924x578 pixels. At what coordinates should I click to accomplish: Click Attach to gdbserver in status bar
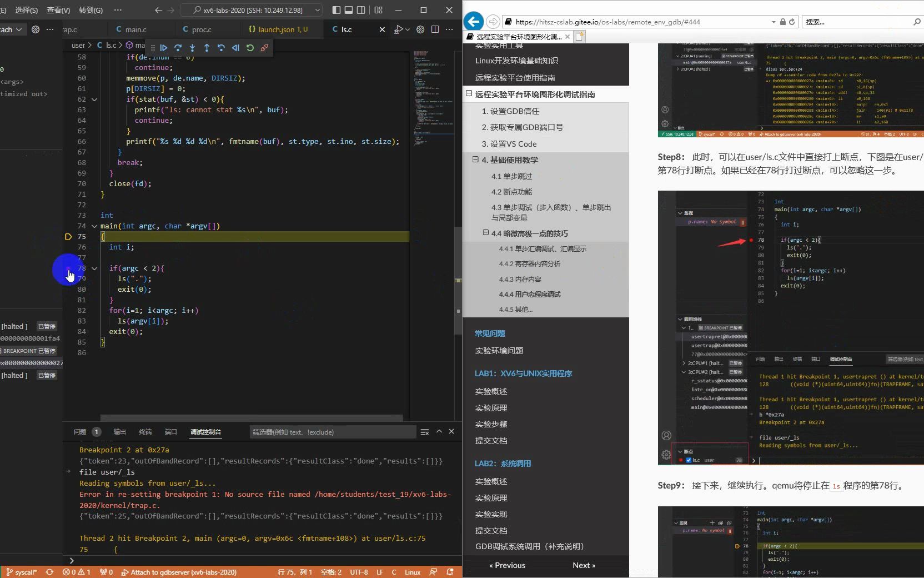tap(179, 572)
